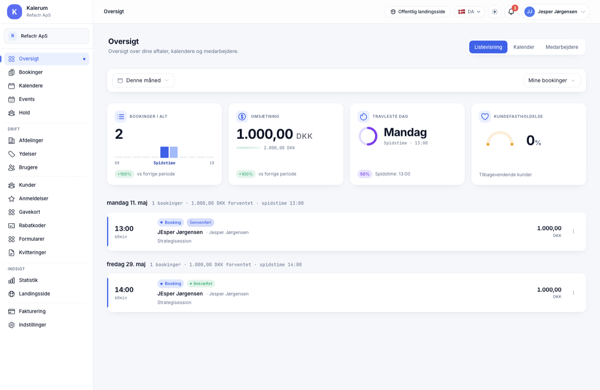
Task: Click the Kundefastholdelse heart icon
Action: click(485, 116)
